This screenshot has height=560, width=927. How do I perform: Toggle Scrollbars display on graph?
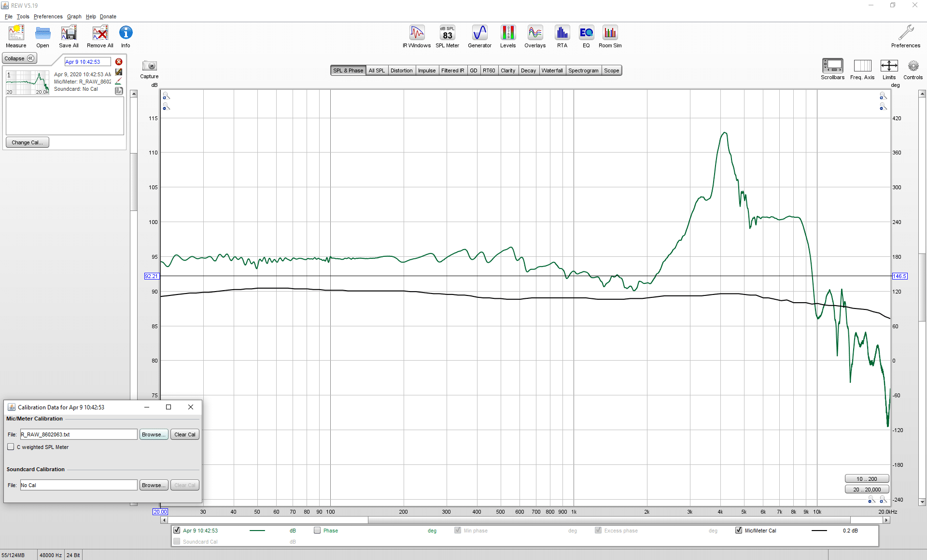(x=832, y=69)
